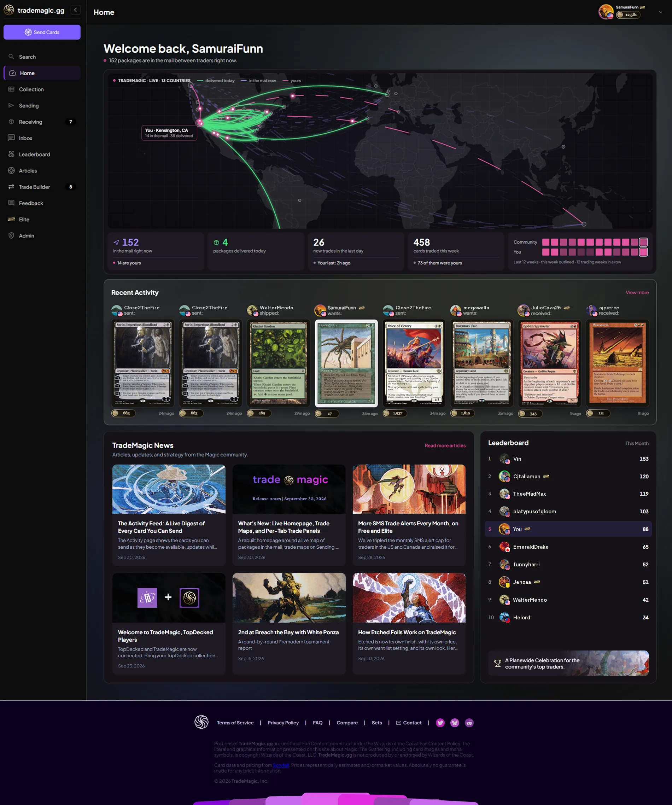This screenshot has height=805, width=672.
Task: Open the How Etched Foils Work article
Action: pos(409,623)
